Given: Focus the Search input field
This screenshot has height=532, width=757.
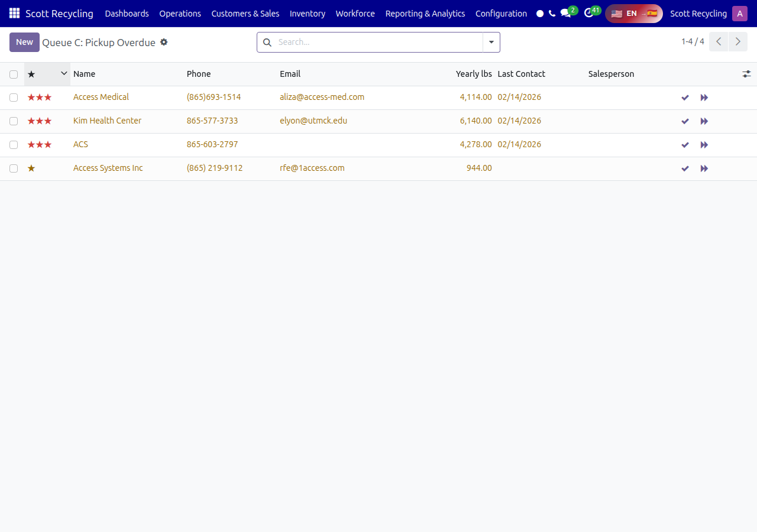Looking at the screenshot, I should coord(378,42).
